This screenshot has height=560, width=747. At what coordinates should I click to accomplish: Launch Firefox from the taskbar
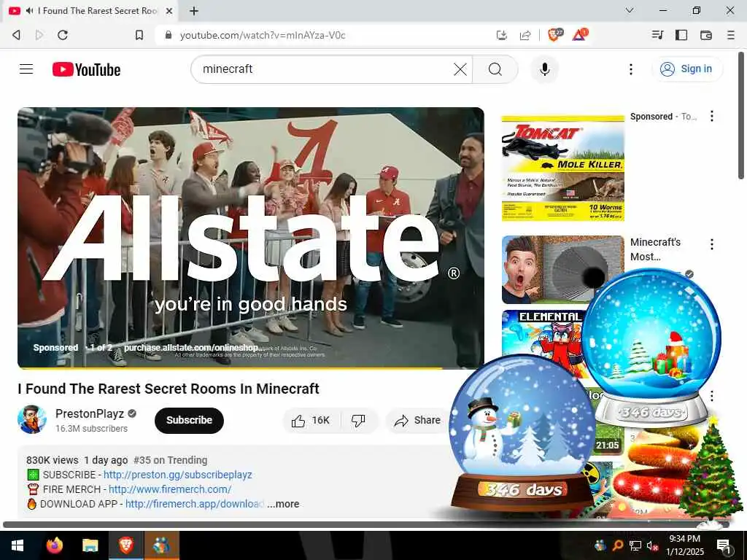click(x=55, y=545)
